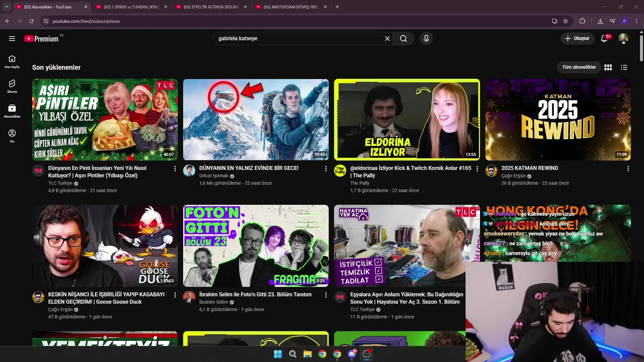Reload the page

pyautogui.click(x=31, y=21)
